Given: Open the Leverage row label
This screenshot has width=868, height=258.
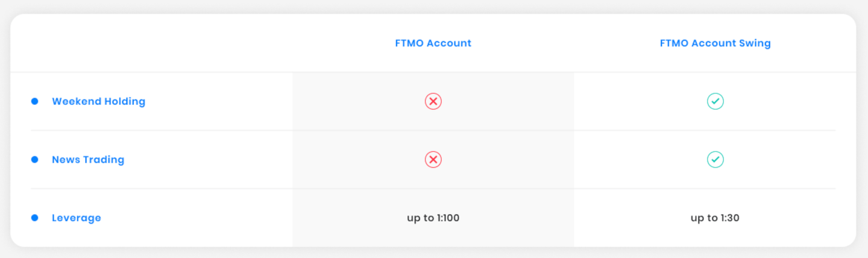Looking at the screenshot, I should pos(76,218).
